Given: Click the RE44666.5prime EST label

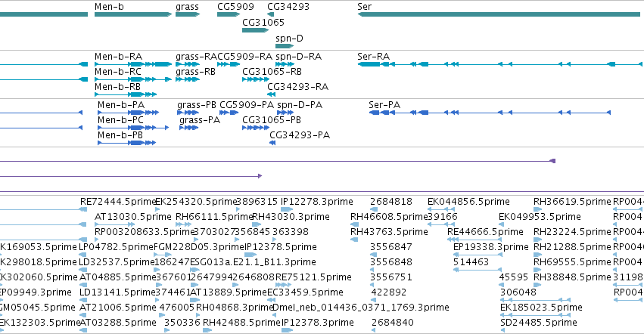Looking at the screenshot, I should tap(486, 232).
